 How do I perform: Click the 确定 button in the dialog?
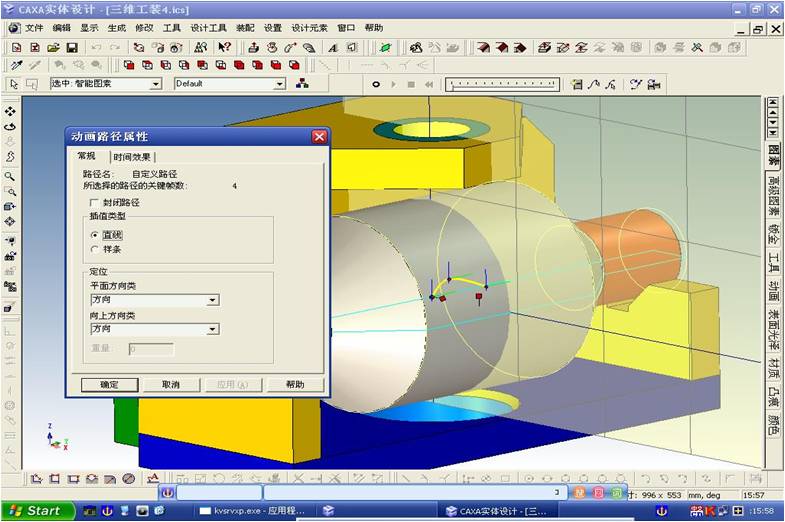tap(110, 385)
